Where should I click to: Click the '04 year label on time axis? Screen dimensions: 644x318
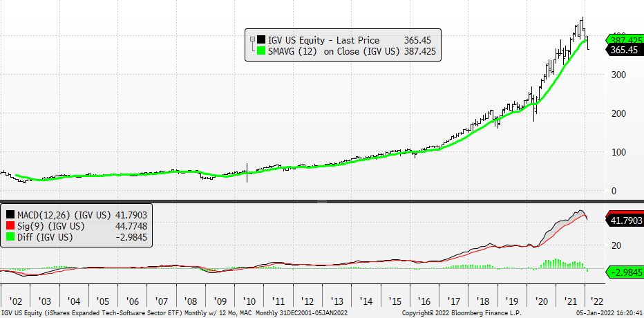(x=74, y=300)
